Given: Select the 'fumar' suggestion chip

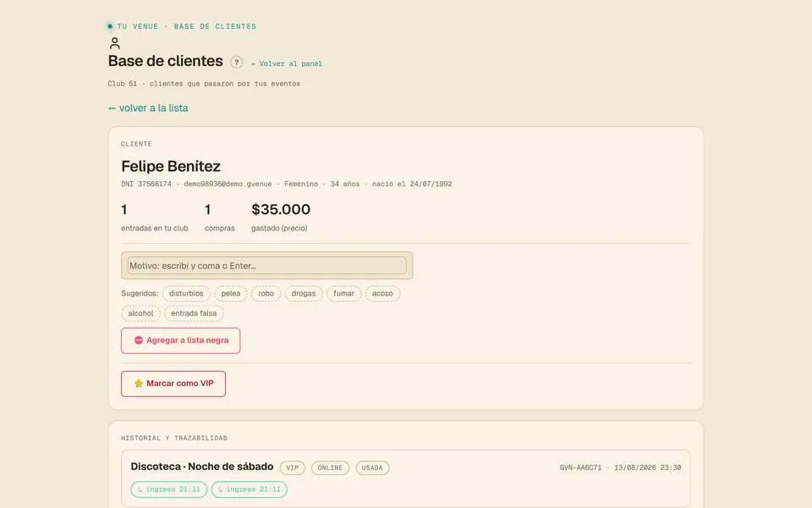Looking at the screenshot, I should pos(344,294).
